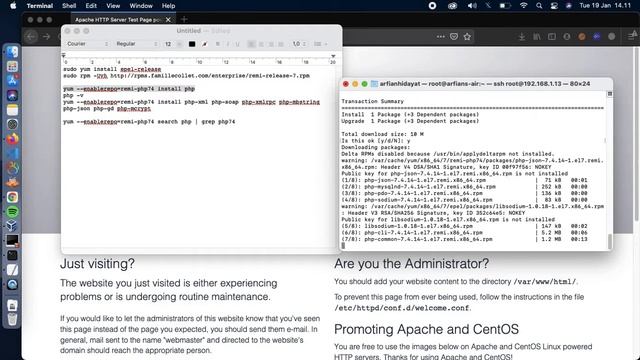Align text left in TextEdit
640x360 pixels.
pyautogui.click(x=251, y=44)
